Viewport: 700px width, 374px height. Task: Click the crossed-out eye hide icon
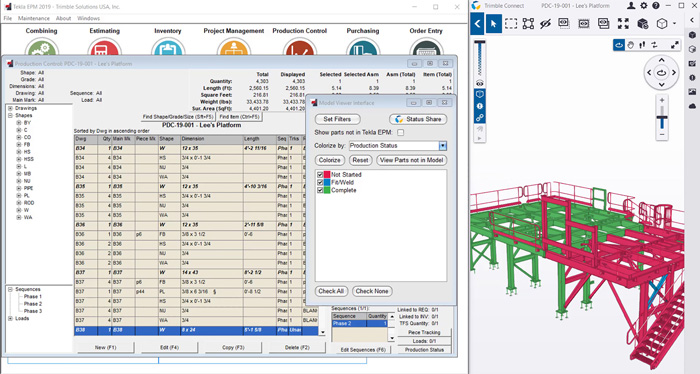point(545,24)
